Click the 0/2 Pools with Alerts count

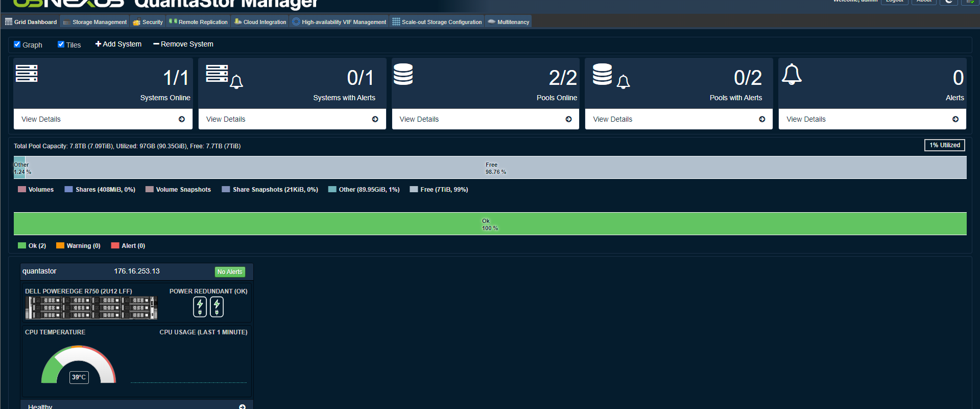(748, 78)
